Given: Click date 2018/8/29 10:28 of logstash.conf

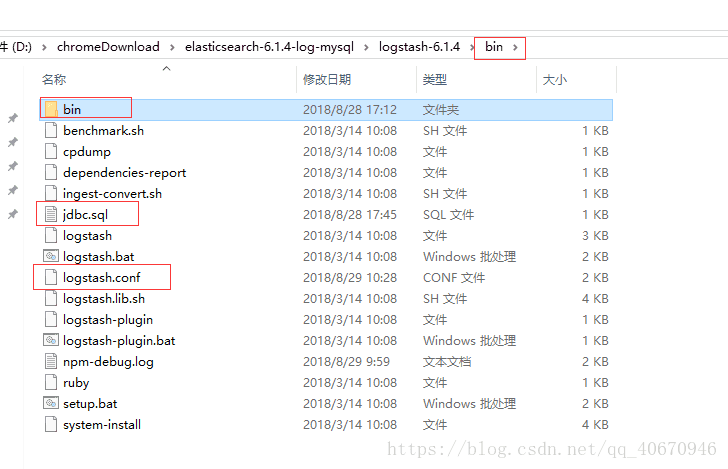Looking at the screenshot, I should (x=350, y=278).
